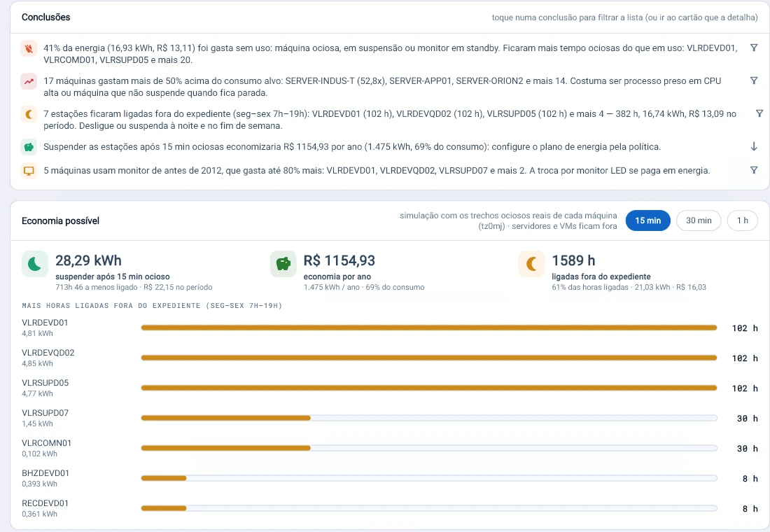Click the VLRDEVQD02 102 h progress bar
Viewport: 770px width, 532px height.
pos(428,358)
